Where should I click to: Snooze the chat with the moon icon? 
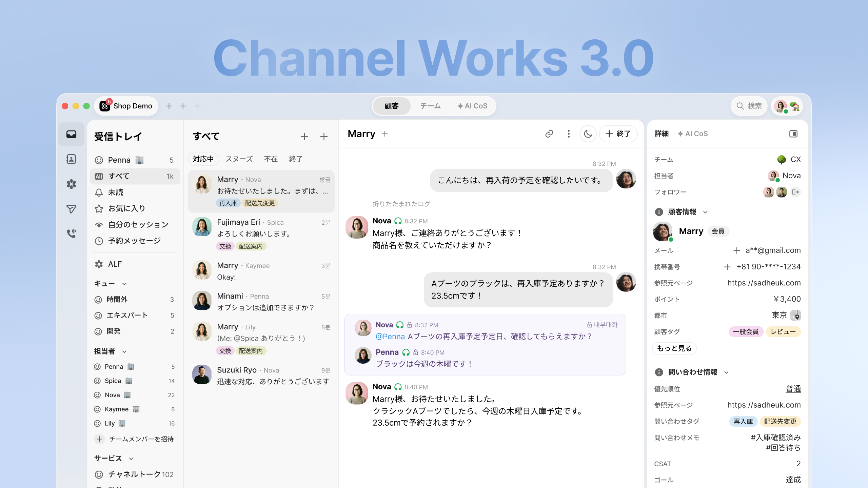(x=588, y=134)
